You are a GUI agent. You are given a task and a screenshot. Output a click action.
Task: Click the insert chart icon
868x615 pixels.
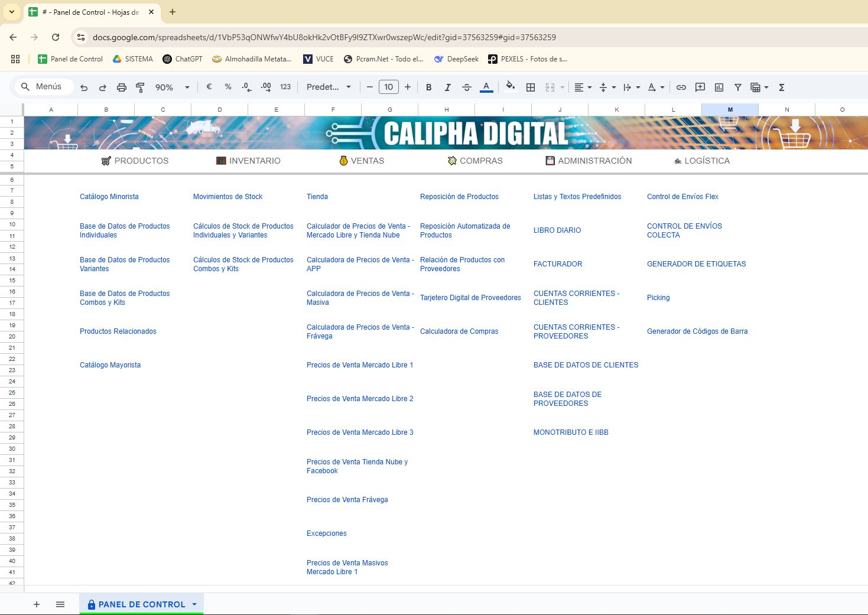(719, 87)
